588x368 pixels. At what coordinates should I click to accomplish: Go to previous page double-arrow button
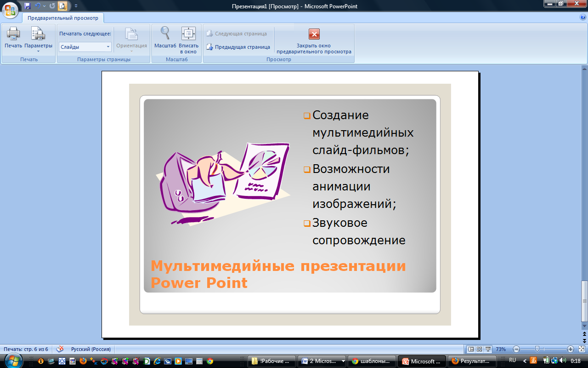[x=584, y=333]
